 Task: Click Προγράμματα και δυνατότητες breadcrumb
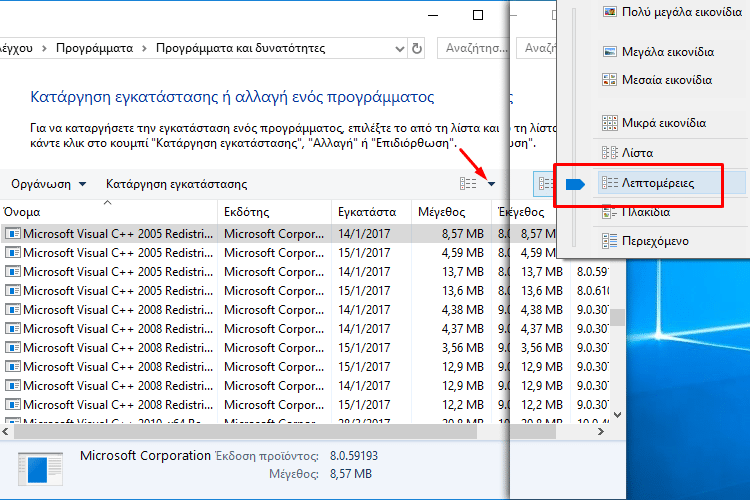click(241, 48)
